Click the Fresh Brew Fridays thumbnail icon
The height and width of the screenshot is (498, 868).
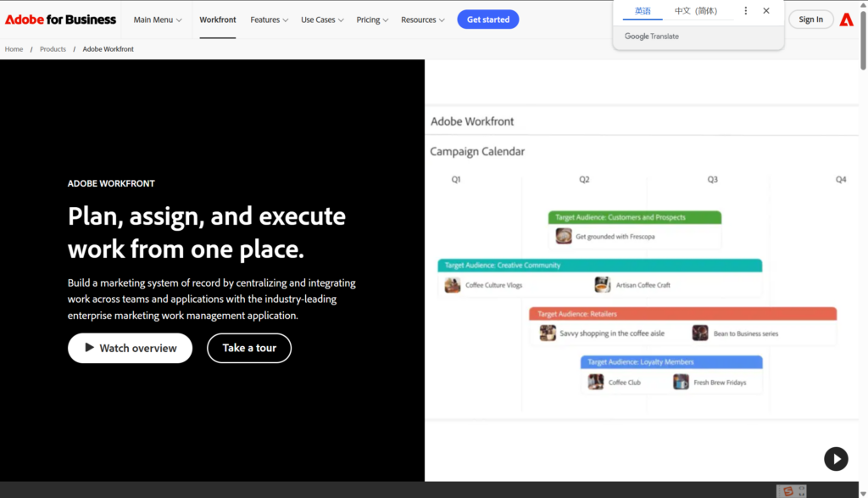(682, 382)
